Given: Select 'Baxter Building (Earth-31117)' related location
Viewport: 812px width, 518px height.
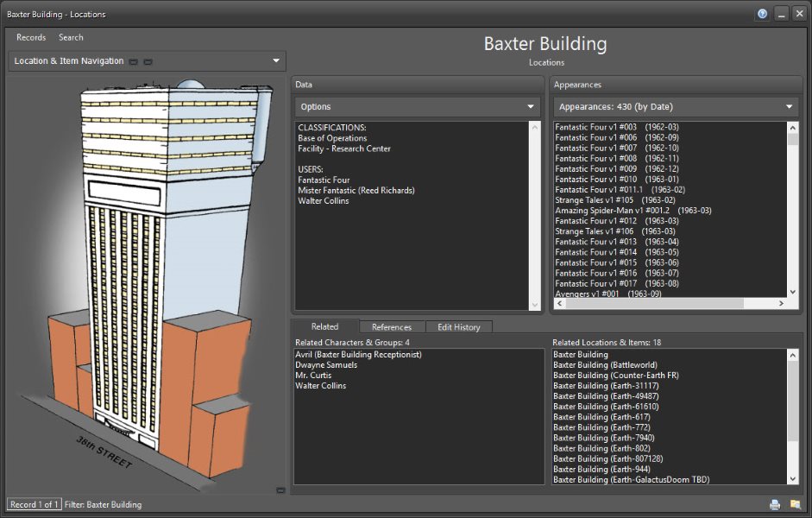Looking at the screenshot, I should [606, 385].
